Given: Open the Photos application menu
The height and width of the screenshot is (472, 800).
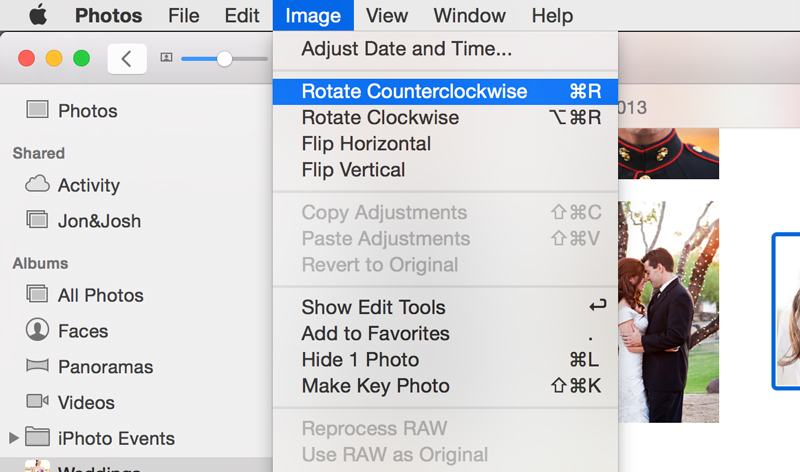Looking at the screenshot, I should (x=109, y=15).
